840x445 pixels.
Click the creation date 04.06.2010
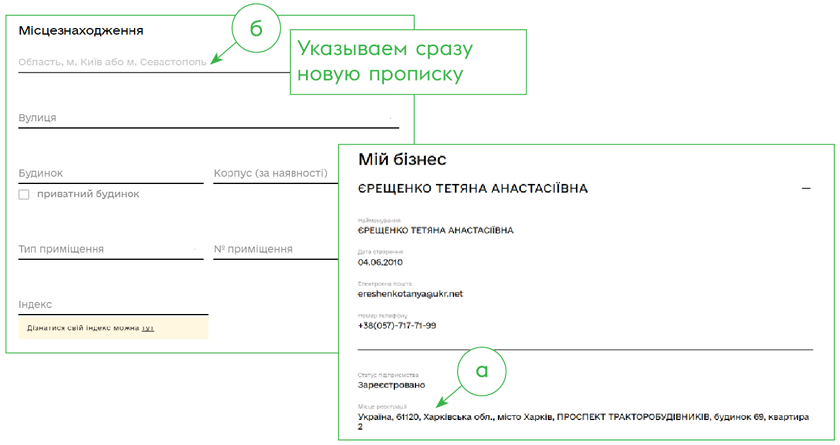pyautogui.click(x=380, y=262)
